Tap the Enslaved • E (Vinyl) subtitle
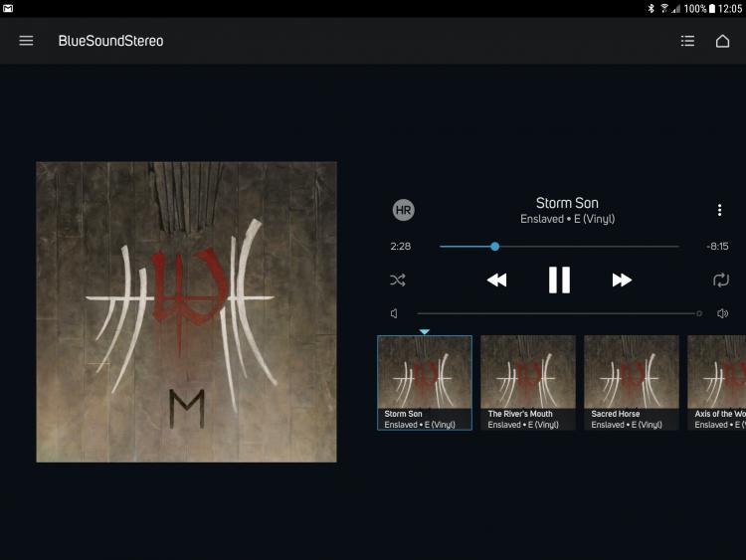This screenshot has height=560, width=746. click(567, 219)
